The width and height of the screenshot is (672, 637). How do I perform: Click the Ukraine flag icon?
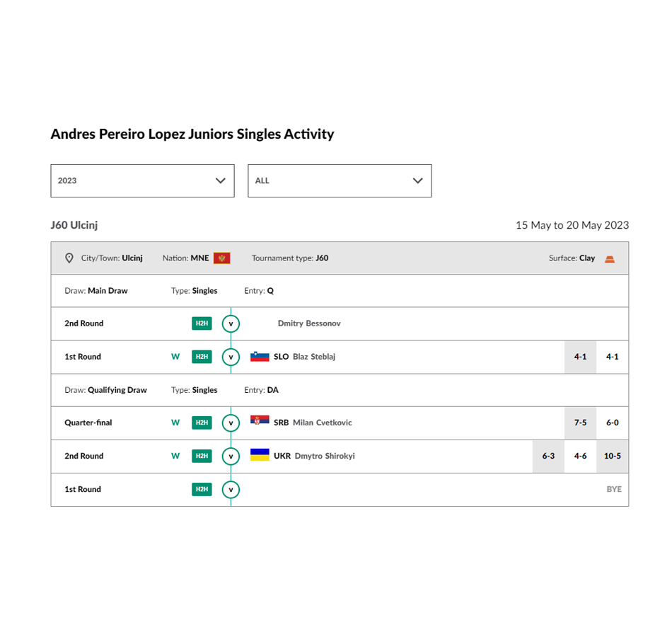(x=260, y=454)
